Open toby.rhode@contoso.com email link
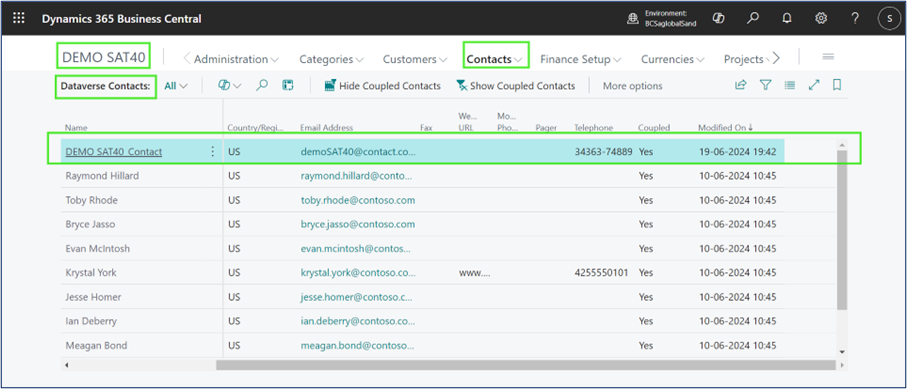The image size is (907, 389). click(x=357, y=200)
